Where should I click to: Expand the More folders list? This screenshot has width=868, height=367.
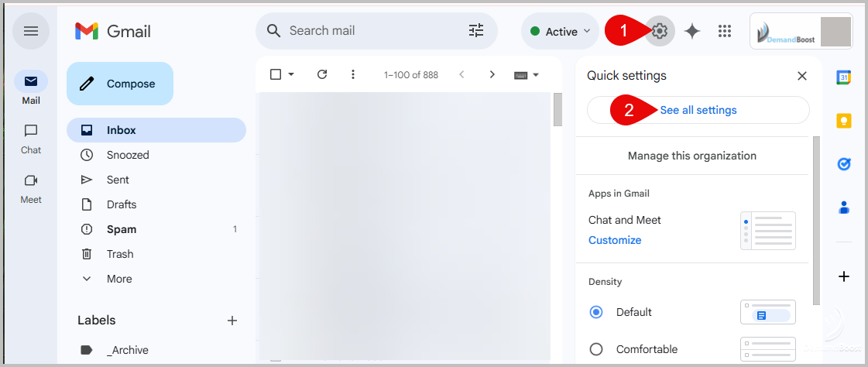tap(119, 279)
